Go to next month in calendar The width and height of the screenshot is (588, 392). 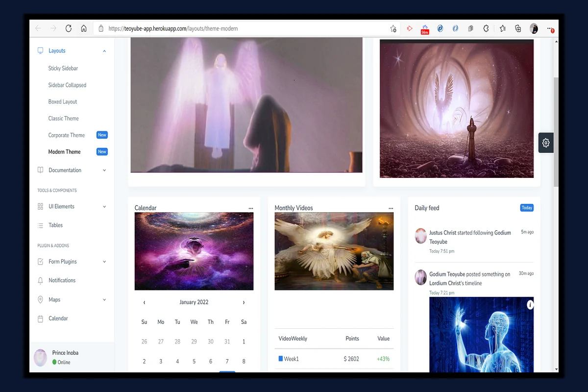coord(244,302)
